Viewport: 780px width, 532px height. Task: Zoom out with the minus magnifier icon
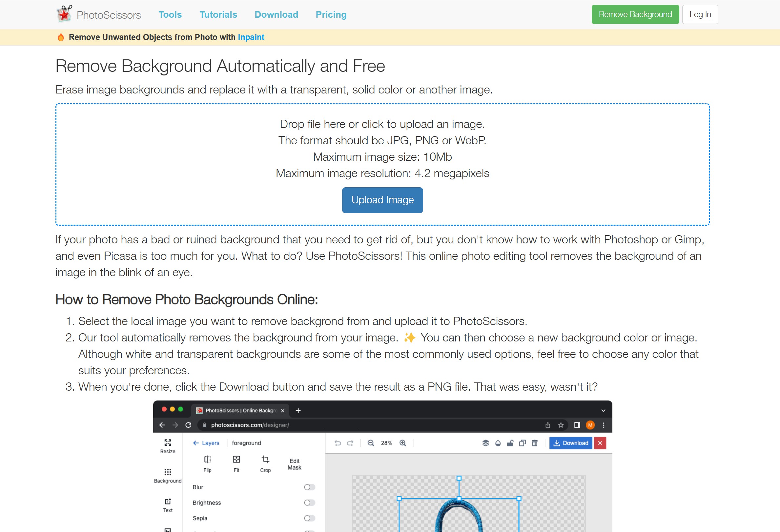tap(371, 443)
